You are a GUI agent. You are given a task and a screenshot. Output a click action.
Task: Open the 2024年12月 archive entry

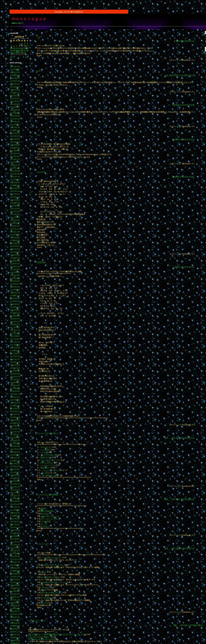pos(15,93)
